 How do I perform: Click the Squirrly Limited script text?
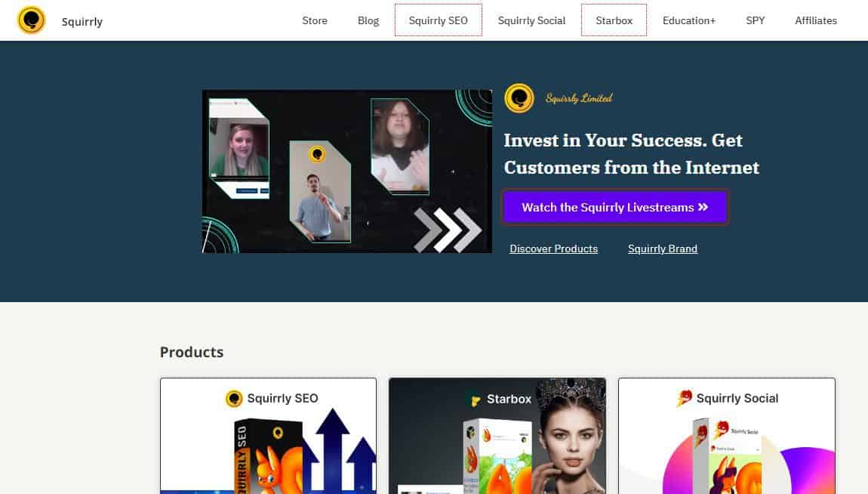(x=579, y=98)
